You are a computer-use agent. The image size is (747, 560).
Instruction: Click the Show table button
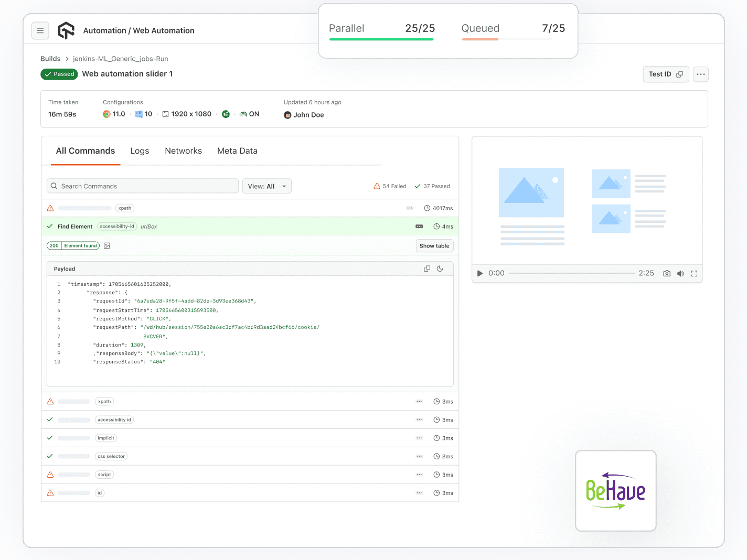(x=434, y=245)
